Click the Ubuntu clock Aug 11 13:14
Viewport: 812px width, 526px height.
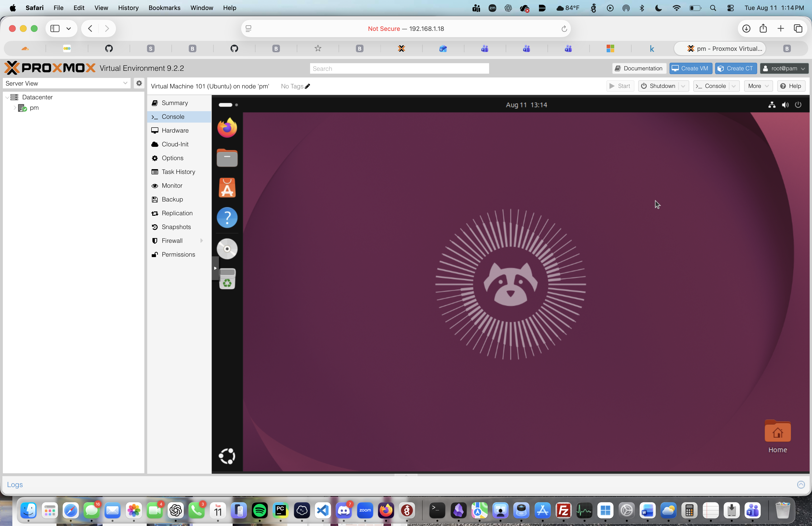(526, 105)
